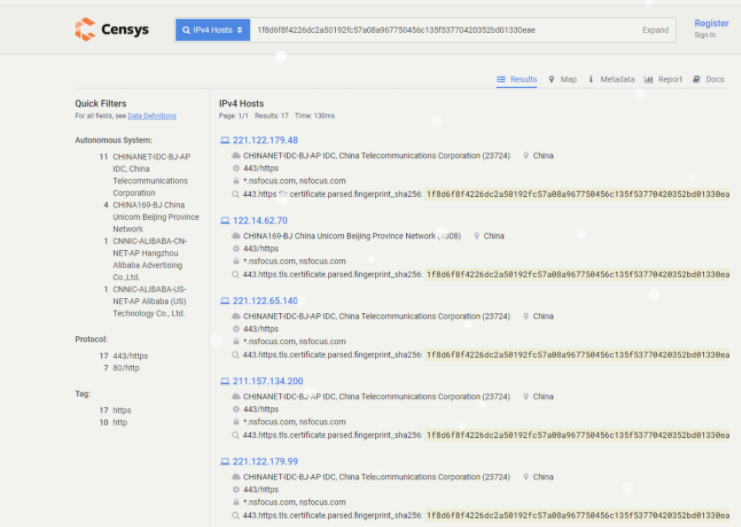Click 443/https text under 211.157.134.200

point(260,409)
